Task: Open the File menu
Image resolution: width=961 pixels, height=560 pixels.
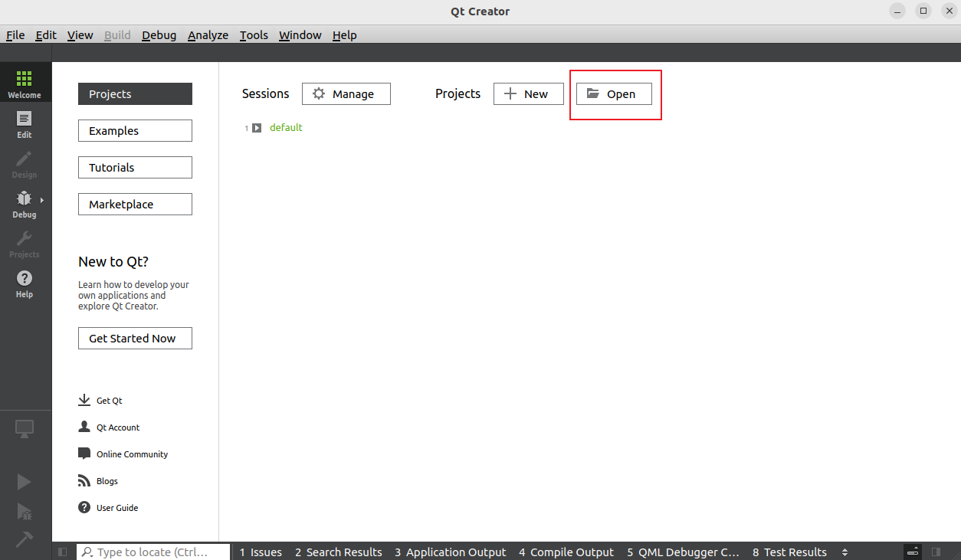Action: 15,35
